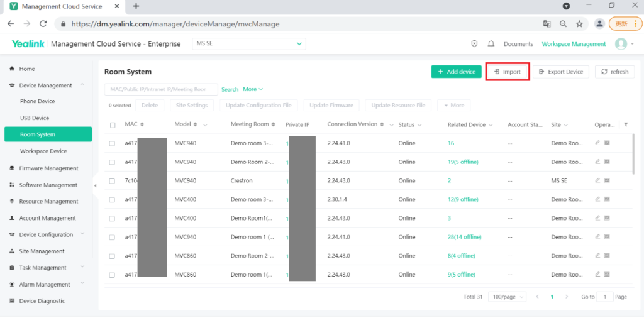Toggle the select-all checkbox in table header
The height and width of the screenshot is (318, 644).
pyautogui.click(x=113, y=125)
